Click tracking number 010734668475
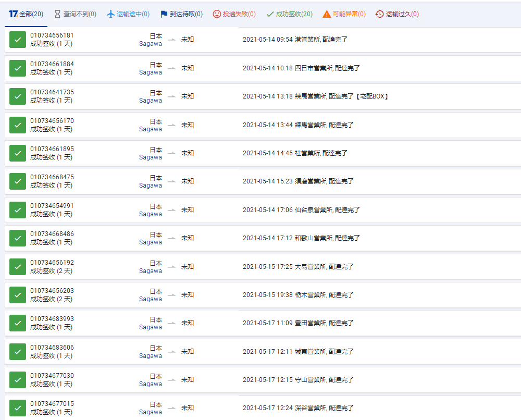This screenshot has width=521, height=420. pos(52,177)
